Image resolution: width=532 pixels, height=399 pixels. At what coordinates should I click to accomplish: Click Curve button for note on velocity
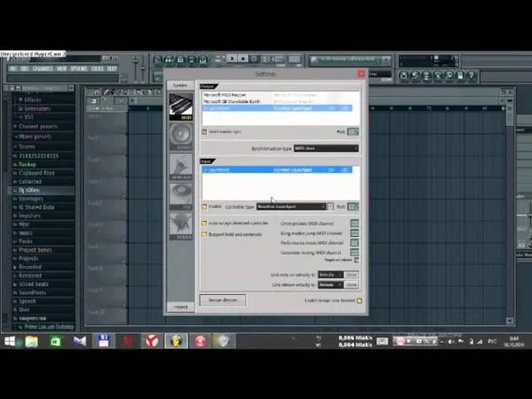click(351, 275)
